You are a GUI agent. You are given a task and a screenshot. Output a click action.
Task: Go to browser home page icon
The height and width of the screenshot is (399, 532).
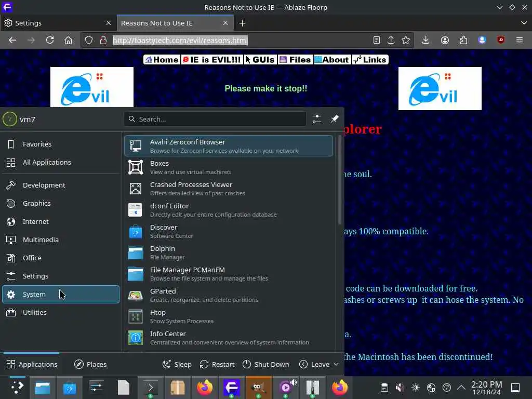tap(68, 41)
